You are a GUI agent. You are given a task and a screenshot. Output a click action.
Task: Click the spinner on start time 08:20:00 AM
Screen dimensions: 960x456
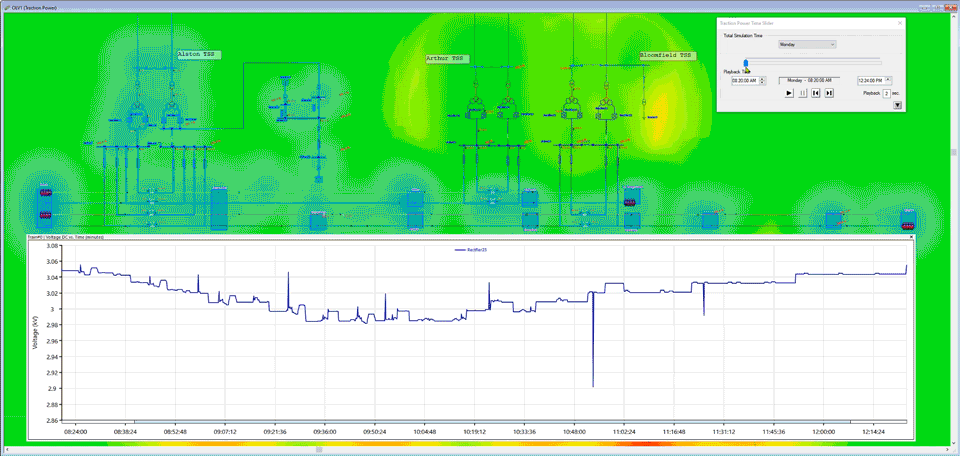tap(763, 80)
